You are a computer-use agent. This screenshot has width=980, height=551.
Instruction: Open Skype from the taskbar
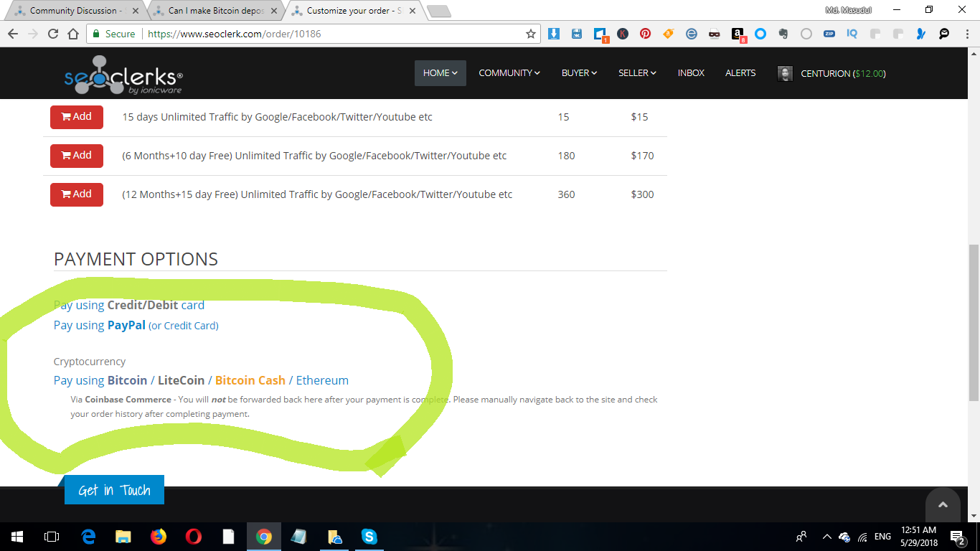[x=369, y=537]
